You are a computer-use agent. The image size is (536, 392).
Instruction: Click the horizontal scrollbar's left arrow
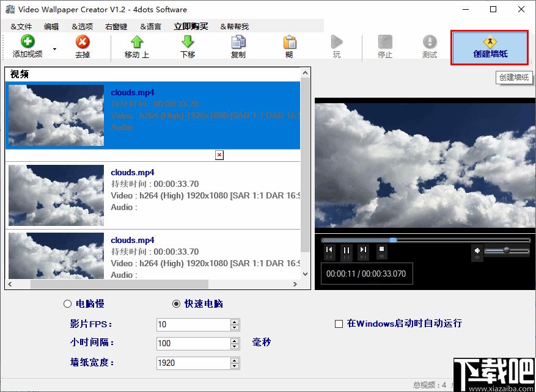click(10, 284)
